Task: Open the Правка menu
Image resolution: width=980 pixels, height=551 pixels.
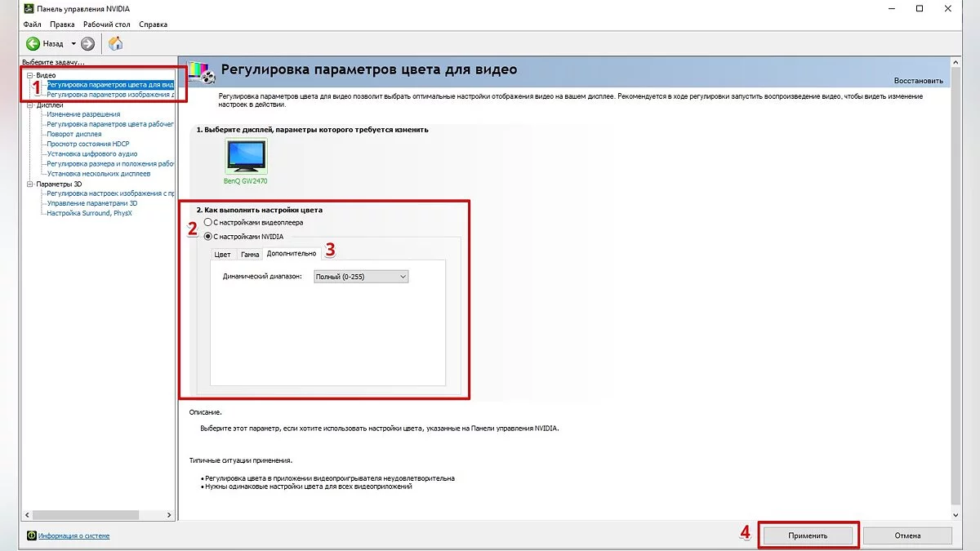Action: point(62,24)
